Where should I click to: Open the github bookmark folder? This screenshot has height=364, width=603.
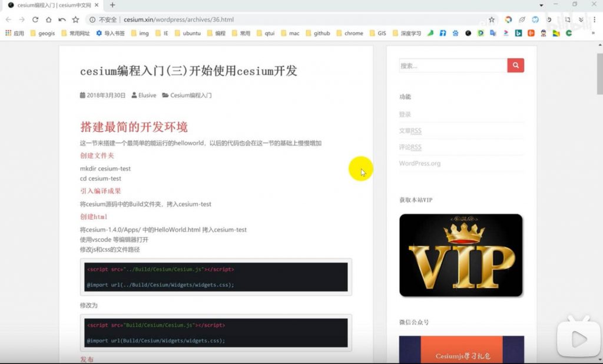tap(317, 34)
